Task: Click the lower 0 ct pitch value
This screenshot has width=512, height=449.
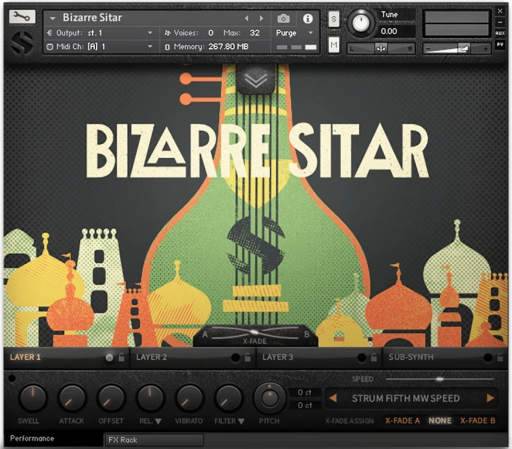Action: pos(304,405)
